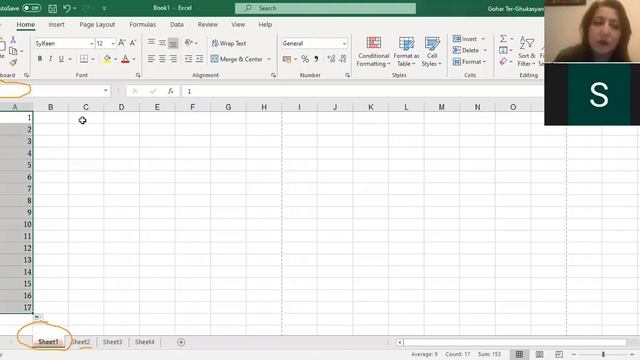Click the Format Painter brush icon
Screen dimensions: 640x360
point(13,62)
